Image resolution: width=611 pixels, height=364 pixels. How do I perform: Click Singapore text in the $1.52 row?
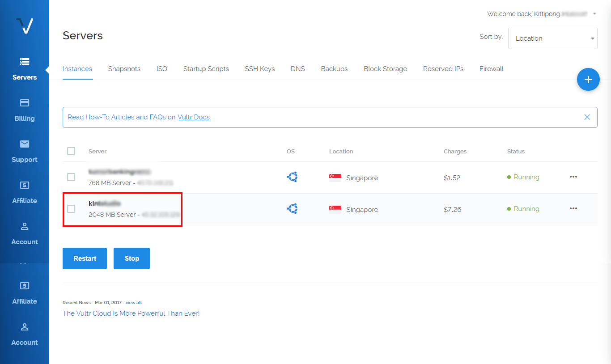click(362, 178)
